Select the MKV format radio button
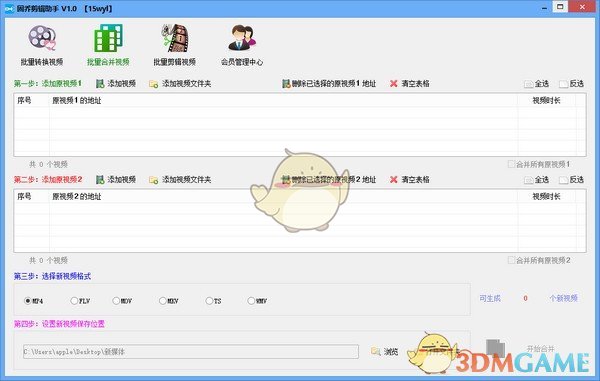Viewport: 600px width, 381px height. click(163, 301)
